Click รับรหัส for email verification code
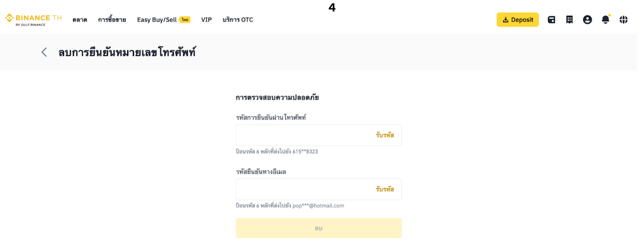The height and width of the screenshot is (246, 644). 385,189
